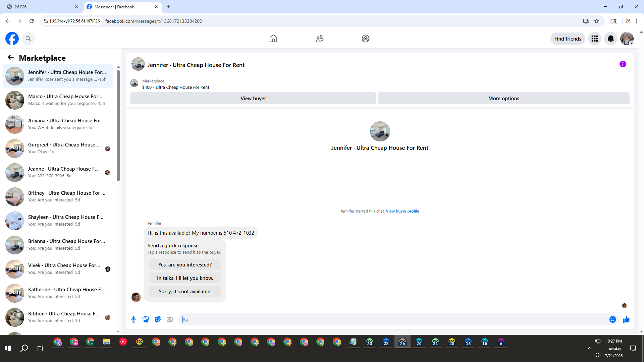The image size is (644, 362).
Task: Open the emoji picker in message box
Action: [613, 319]
